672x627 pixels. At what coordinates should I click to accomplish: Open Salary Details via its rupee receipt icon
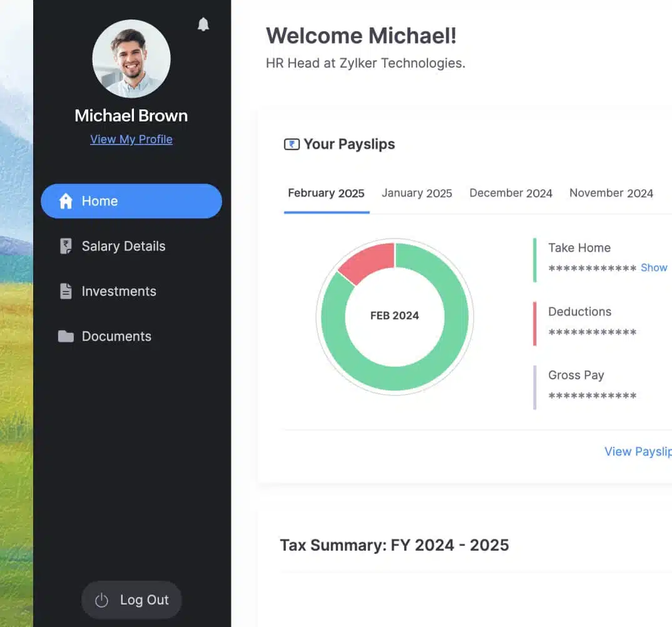tap(66, 247)
